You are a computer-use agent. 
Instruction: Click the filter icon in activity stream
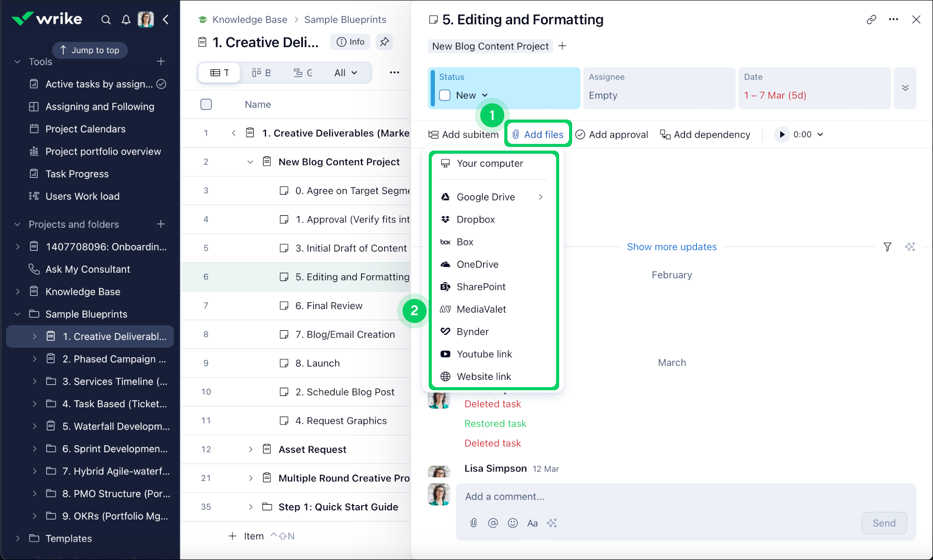tap(887, 247)
